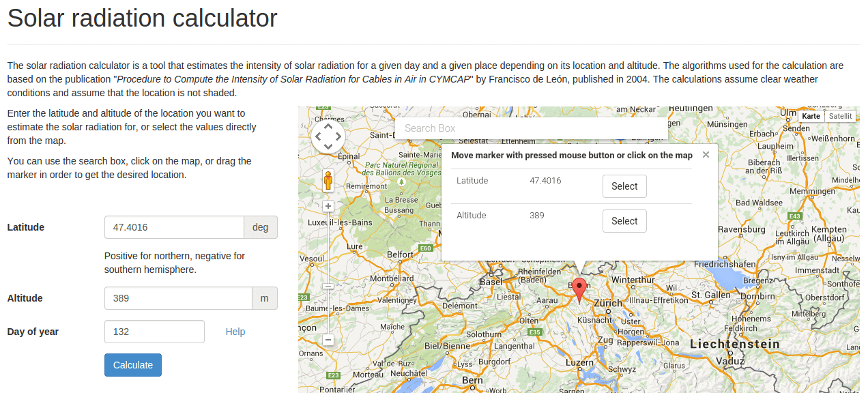
Task: Zoom out with the map minus button
Action: pyautogui.click(x=328, y=339)
